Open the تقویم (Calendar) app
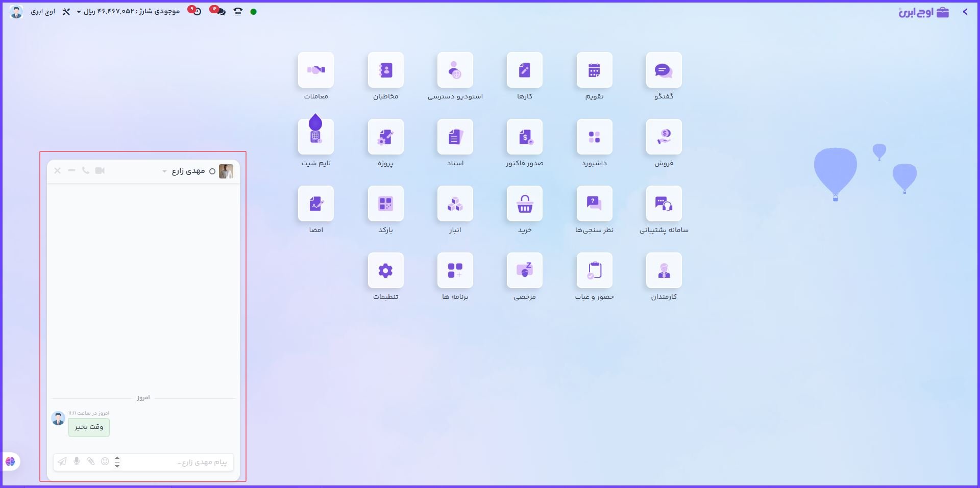This screenshot has height=488, width=980. click(594, 70)
